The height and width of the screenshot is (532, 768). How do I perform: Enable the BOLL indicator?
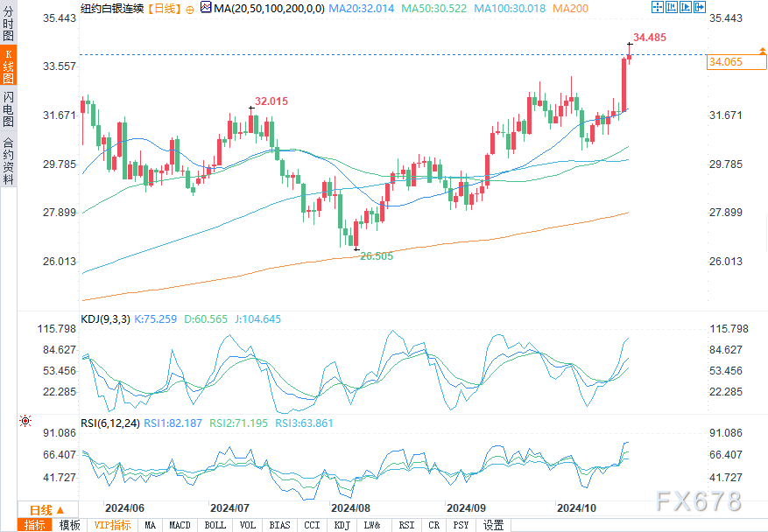215,525
